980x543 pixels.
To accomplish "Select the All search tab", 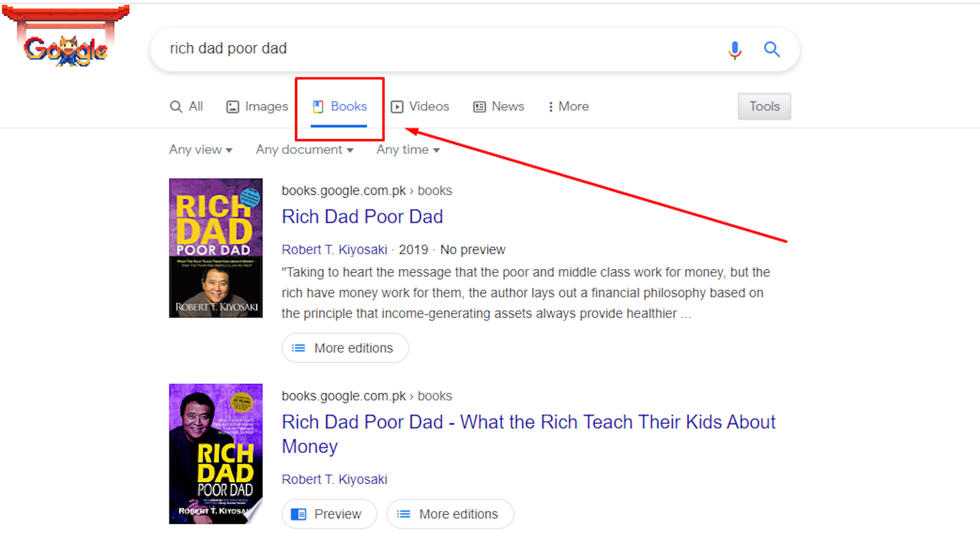I will click(189, 106).
